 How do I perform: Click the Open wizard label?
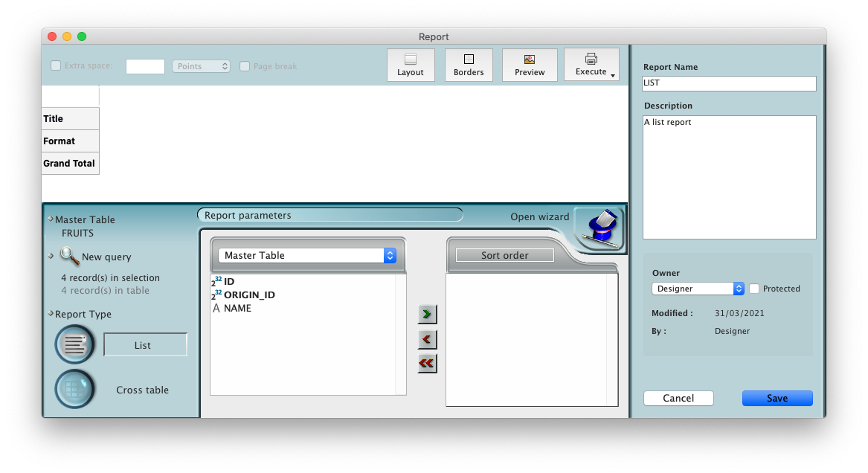pyautogui.click(x=540, y=217)
